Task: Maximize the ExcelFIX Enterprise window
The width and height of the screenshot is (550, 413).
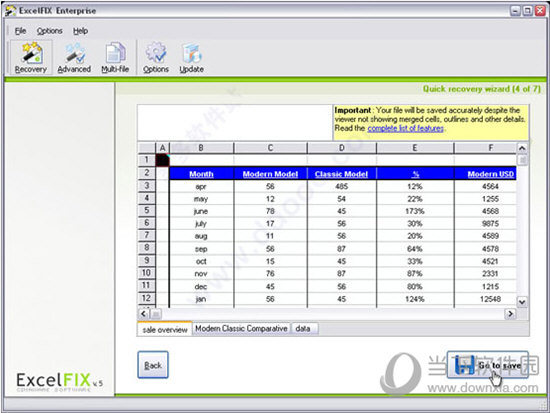Action: pyautogui.click(x=528, y=11)
